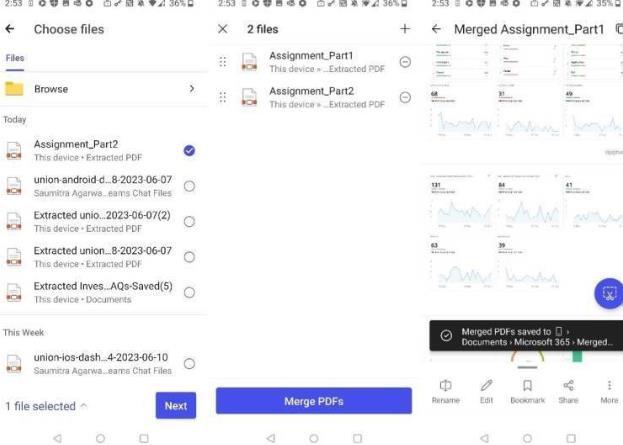Remove Assignment_Part1 from merge list
The height and width of the screenshot is (445, 623).
click(x=405, y=62)
